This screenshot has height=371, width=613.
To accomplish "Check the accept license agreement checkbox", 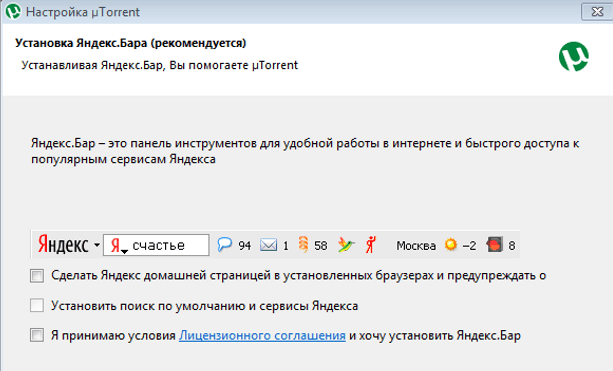I will pos(37,335).
